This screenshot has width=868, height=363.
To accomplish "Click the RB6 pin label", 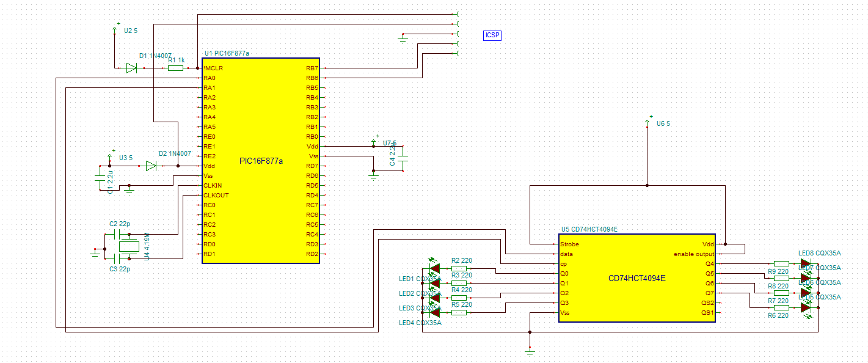I will click(312, 78).
